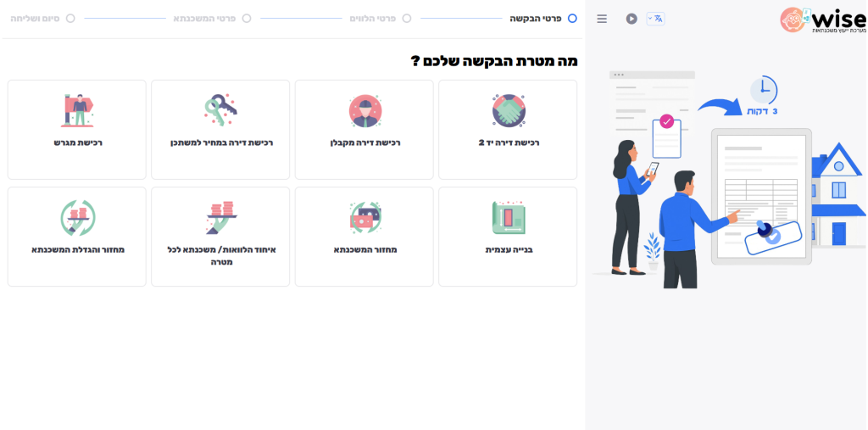
Task: Select the coins-in-hand icon for איחוד הלוואות
Action: [220, 217]
